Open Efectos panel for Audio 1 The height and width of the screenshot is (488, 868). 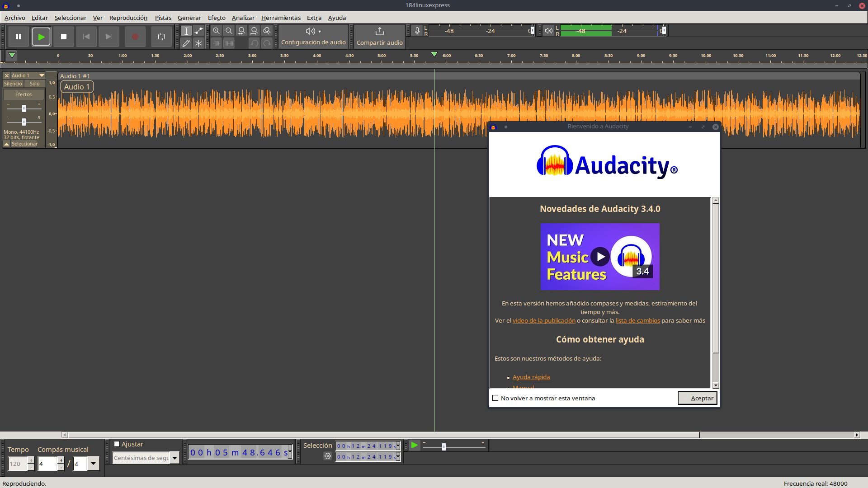pos(24,94)
